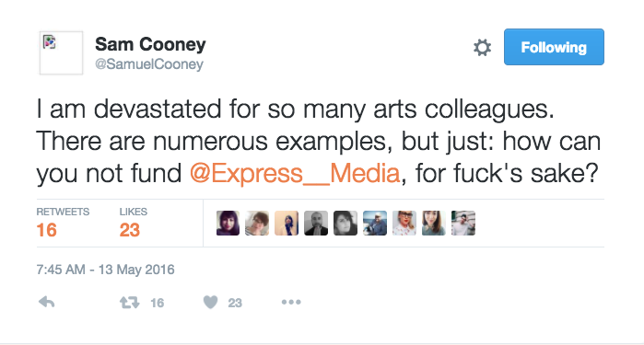644x345 pixels.
Task: Click avatar of woman with glasses
Action: click(404, 224)
